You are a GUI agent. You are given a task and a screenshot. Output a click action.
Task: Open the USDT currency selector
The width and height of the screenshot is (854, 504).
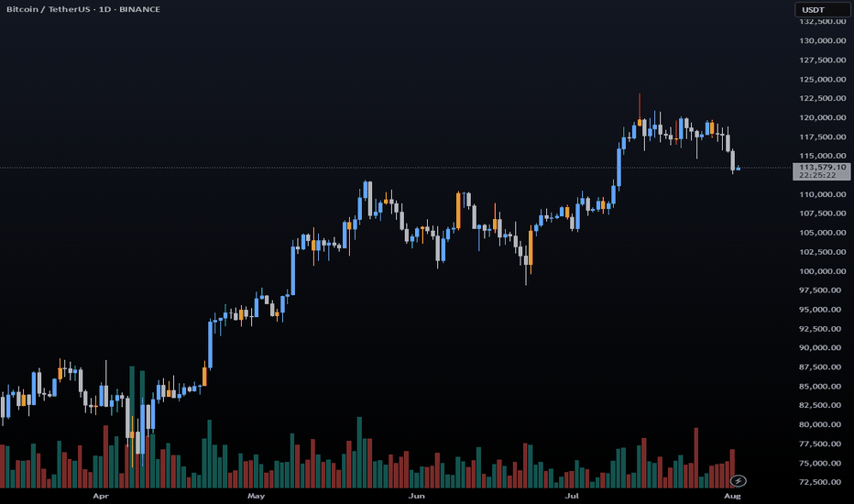(821, 10)
